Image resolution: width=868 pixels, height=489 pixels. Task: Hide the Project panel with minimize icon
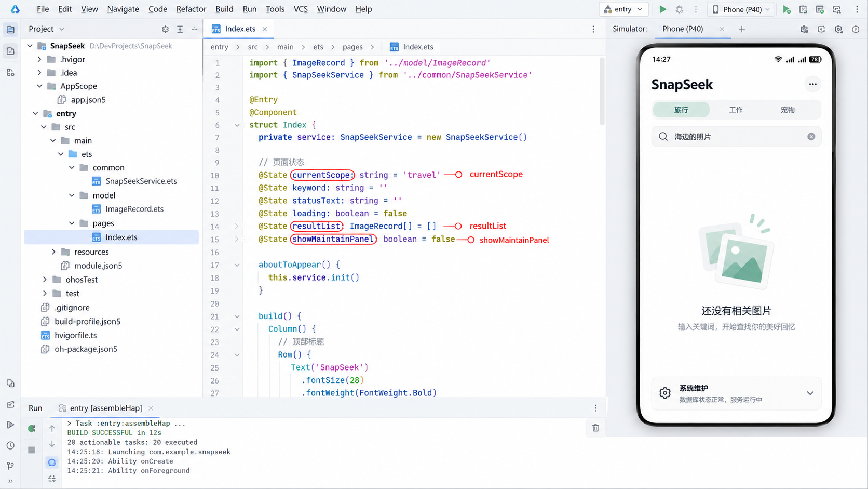[194, 29]
